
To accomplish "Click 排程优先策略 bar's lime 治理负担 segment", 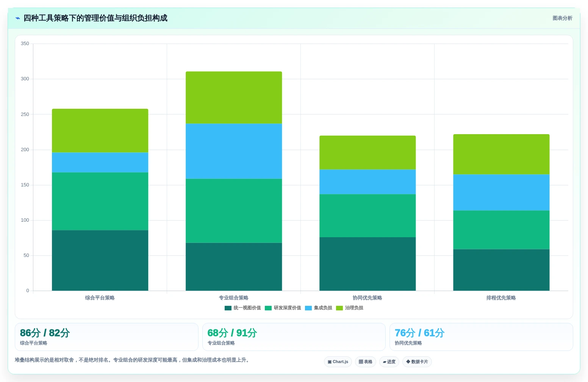I will point(501,154).
